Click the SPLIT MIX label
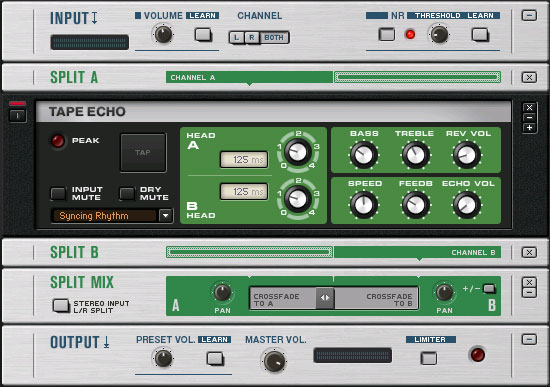This screenshot has height=387, width=550. click(82, 282)
